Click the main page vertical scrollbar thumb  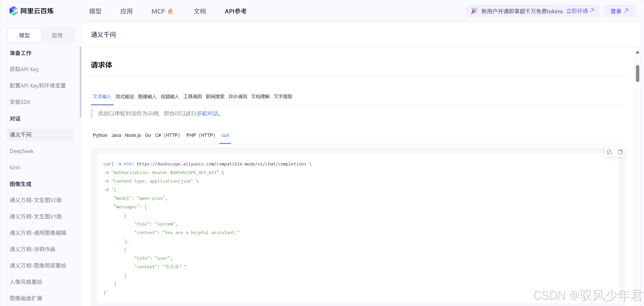(638, 74)
